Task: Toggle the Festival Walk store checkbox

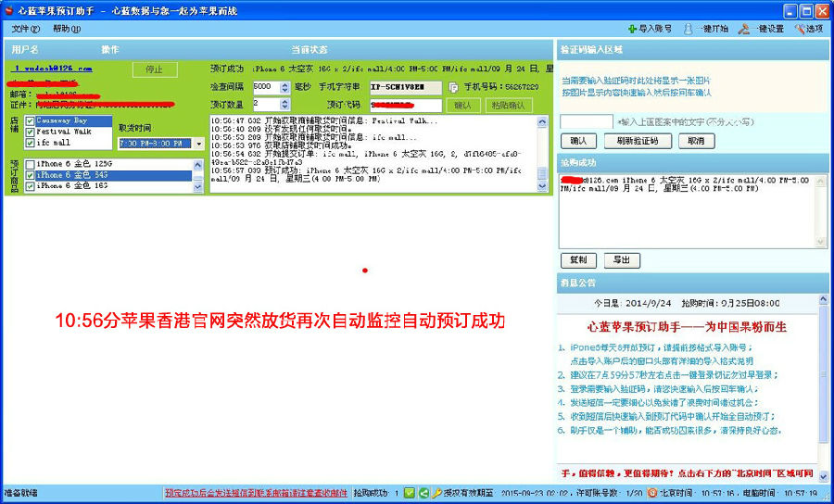Action: [x=31, y=132]
